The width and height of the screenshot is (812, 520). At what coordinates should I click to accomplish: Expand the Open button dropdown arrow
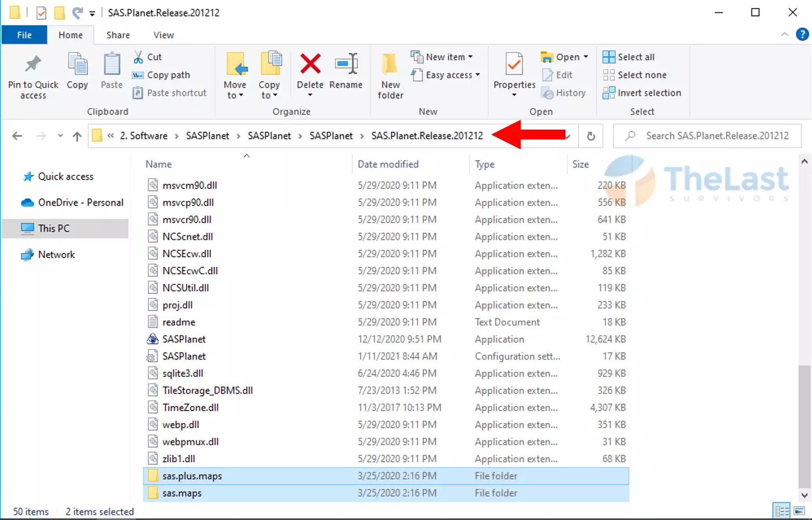(x=586, y=57)
